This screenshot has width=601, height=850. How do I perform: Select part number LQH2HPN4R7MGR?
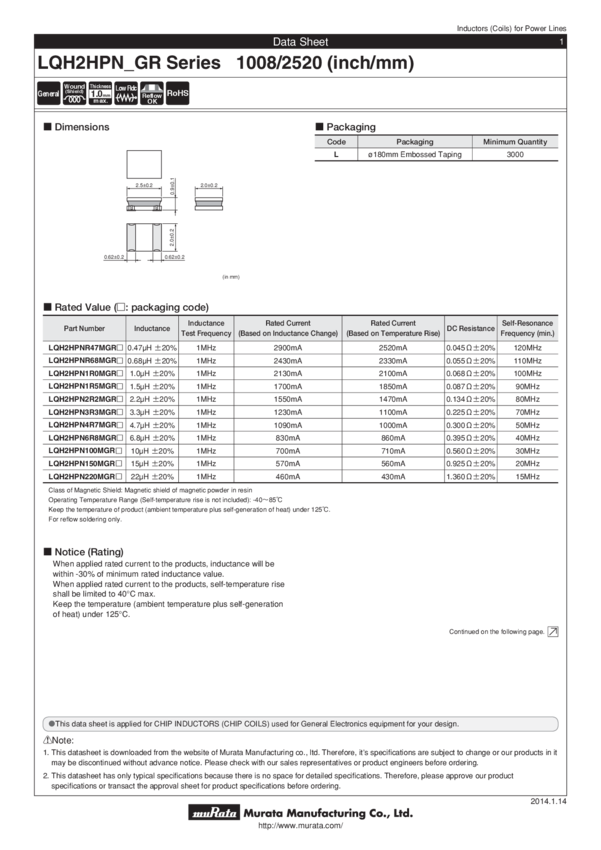coord(85,425)
